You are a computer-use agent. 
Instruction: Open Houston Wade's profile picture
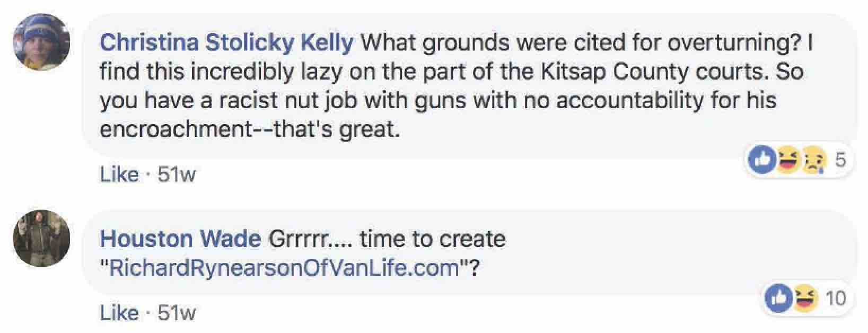tap(41, 238)
